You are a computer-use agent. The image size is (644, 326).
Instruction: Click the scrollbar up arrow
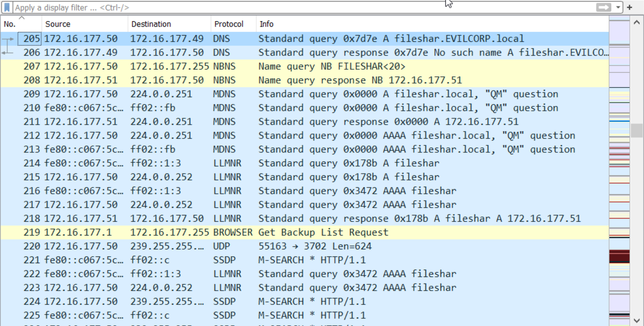[636, 23]
